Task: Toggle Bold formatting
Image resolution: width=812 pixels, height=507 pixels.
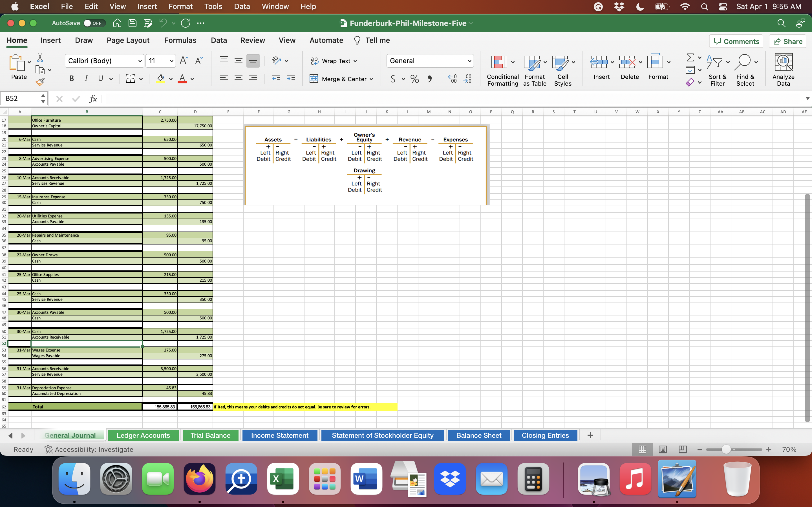Action: (x=71, y=79)
